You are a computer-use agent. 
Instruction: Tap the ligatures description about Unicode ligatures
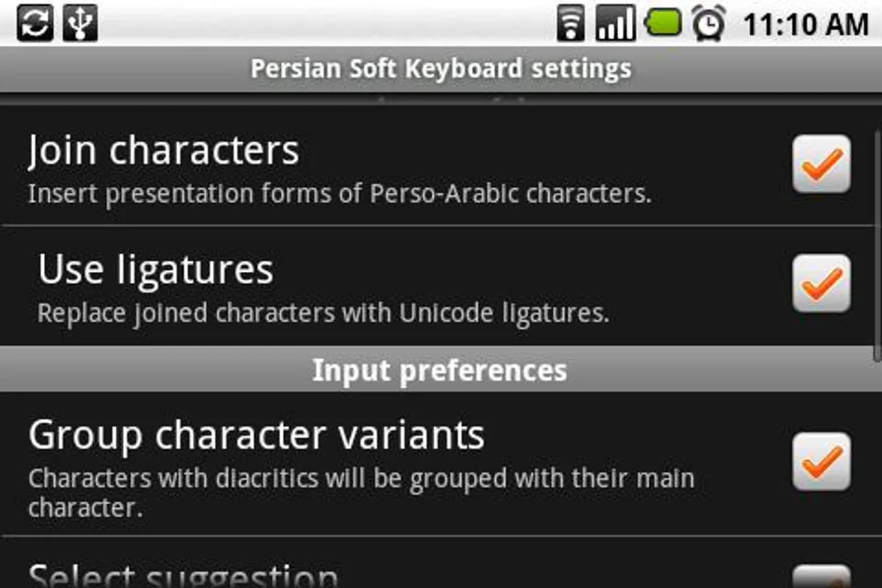point(323,313)
